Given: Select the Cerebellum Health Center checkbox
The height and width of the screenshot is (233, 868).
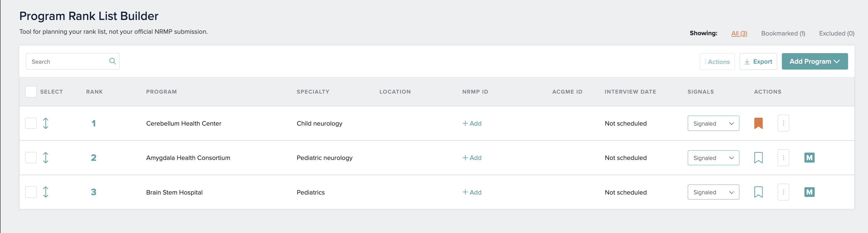Looking at the screenshot, I should click(31, 124).
